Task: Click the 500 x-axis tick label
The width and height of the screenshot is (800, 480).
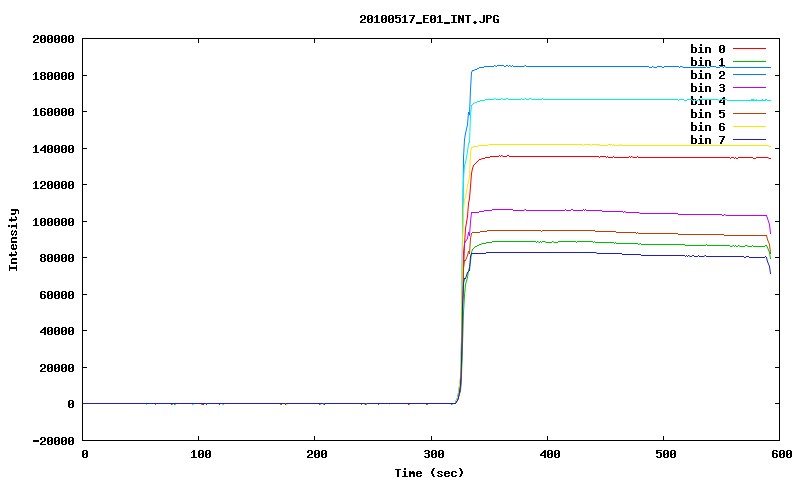Action: 666,454
